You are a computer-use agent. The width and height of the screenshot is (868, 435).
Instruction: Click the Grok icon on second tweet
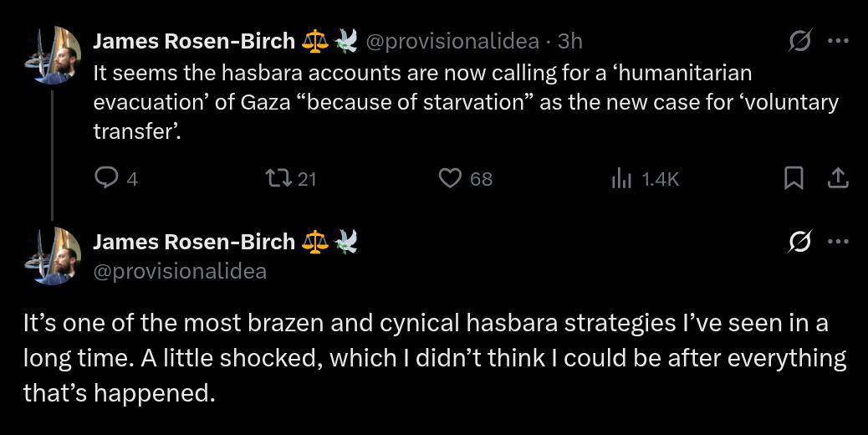800,242
